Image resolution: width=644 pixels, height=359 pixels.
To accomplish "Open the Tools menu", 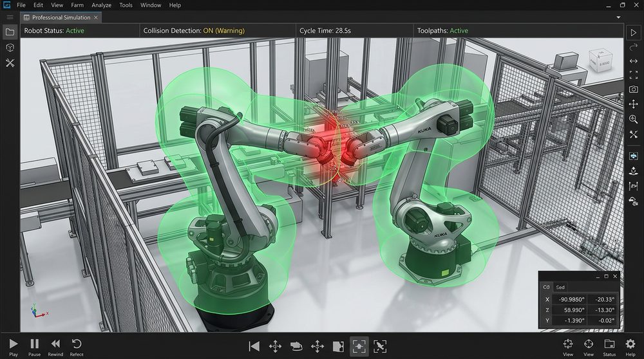I will pos(126,5).
